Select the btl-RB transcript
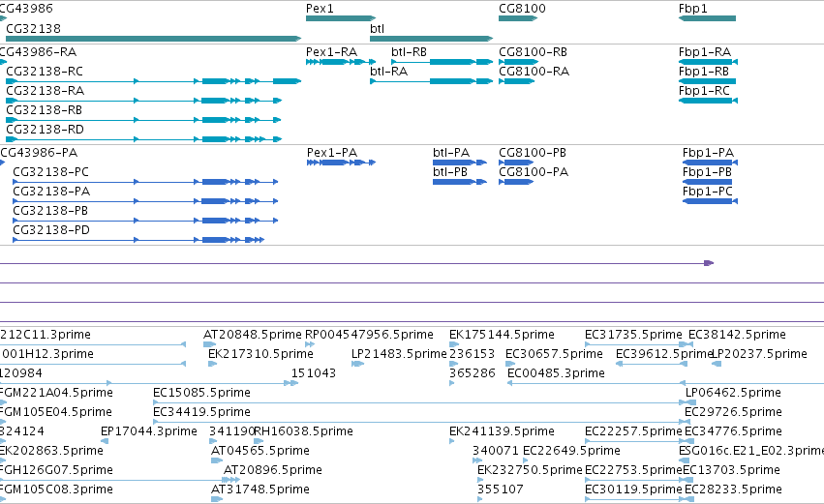Image resolution: width=824 pixels, height=504 pixels. tap(409, 51)
